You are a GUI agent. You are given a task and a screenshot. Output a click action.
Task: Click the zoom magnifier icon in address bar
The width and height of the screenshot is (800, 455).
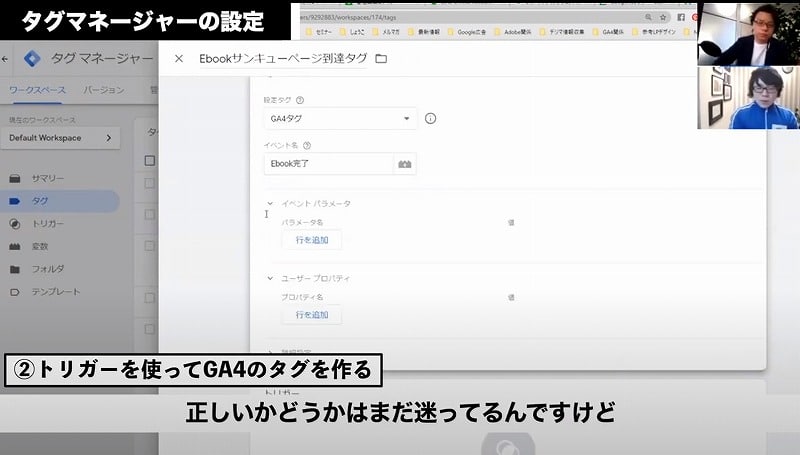pos(648,17)
